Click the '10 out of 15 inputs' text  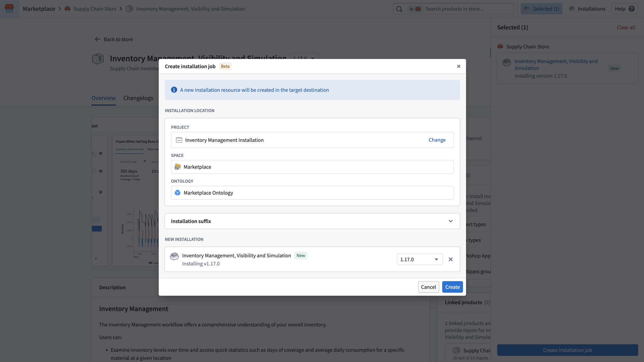click(470, 358)
